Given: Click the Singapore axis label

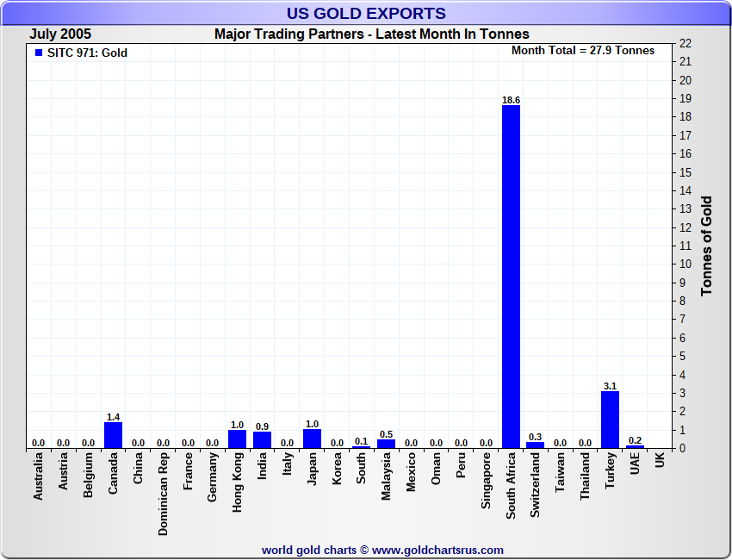Looking at the screenshot, I should tap(486, 481).
